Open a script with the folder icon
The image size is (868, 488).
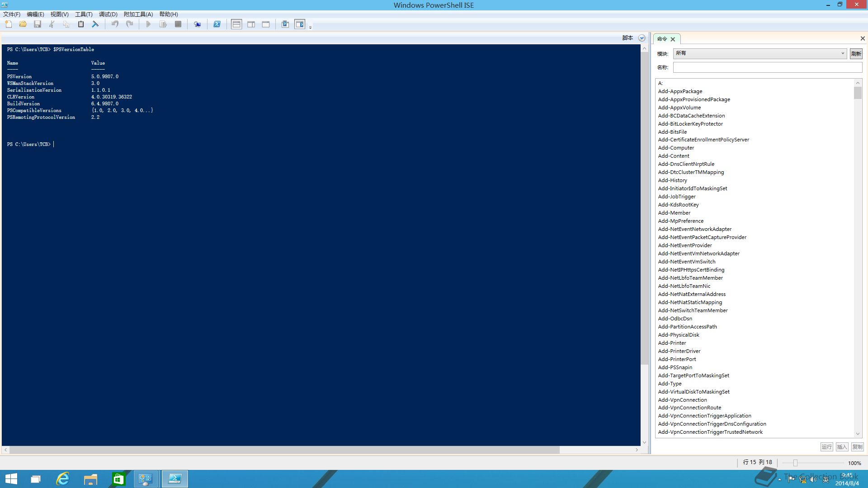(23, 24)
